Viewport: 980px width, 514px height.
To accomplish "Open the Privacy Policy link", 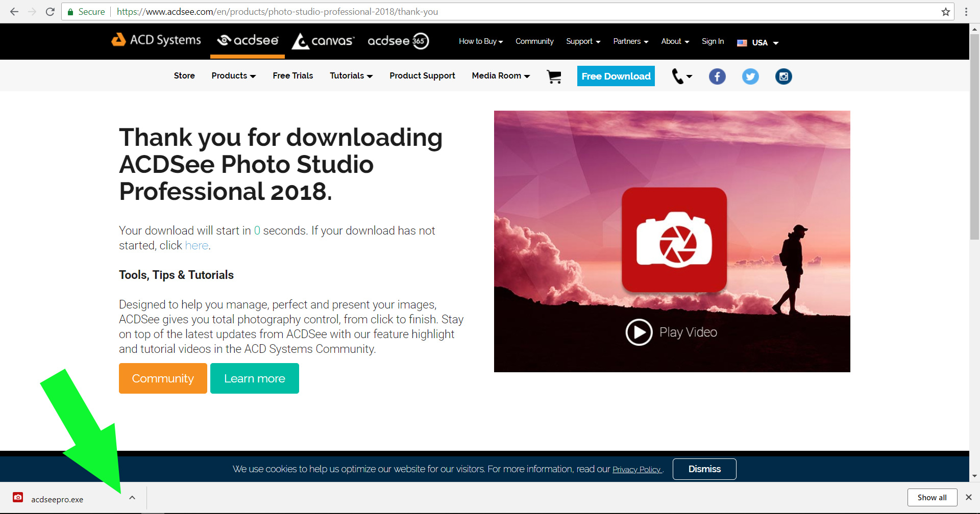I will (636, 470).
